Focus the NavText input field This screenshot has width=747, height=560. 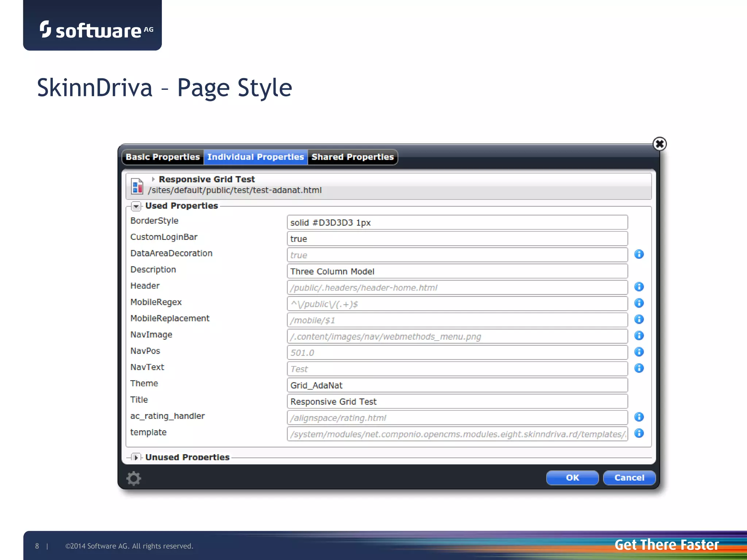coord(457,369)
